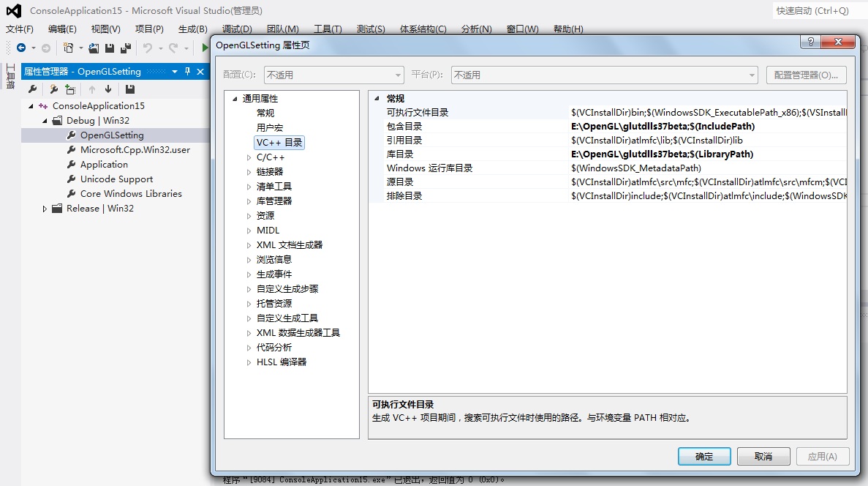Collapse the 通用属性 tree node

click(235, 99)
